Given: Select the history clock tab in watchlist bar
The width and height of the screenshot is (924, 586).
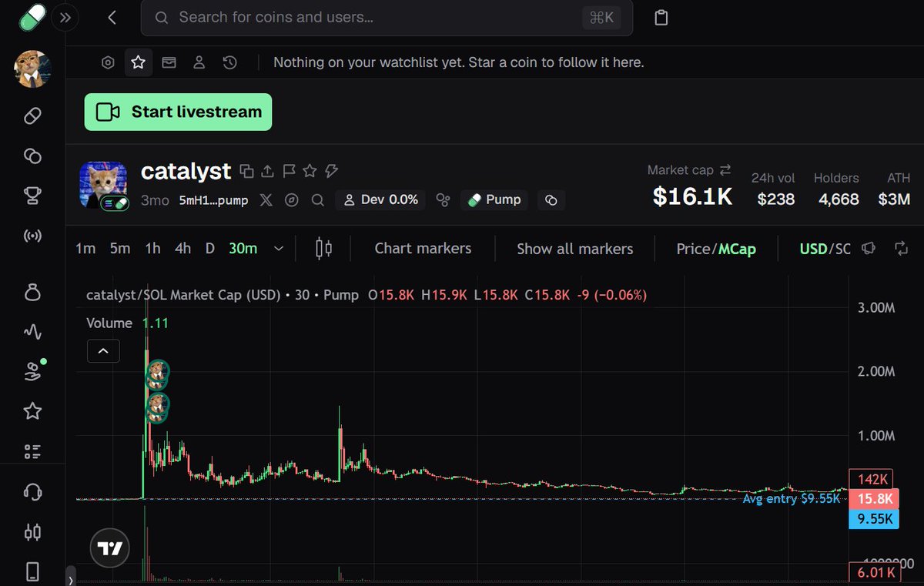Looking at the screenshot, I should coord(229,62).
